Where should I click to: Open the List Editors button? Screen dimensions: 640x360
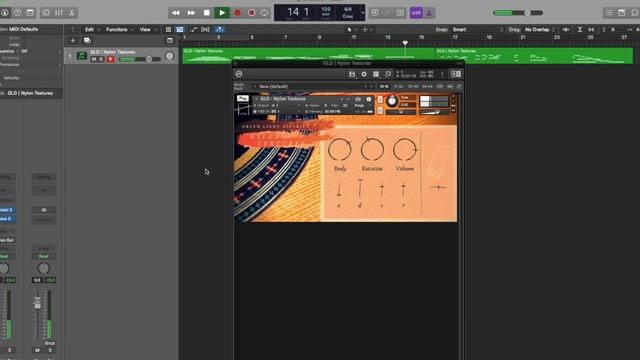click(x=609, y=13)
